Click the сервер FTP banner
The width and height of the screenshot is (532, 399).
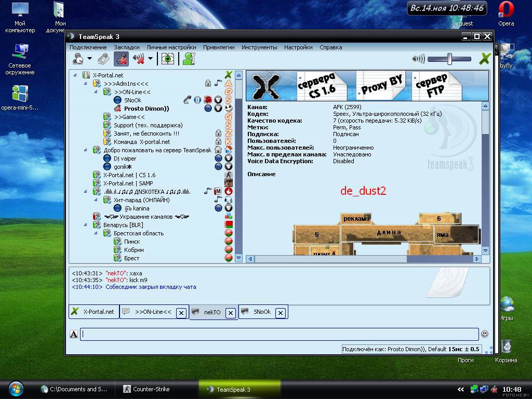click(436, 86)
